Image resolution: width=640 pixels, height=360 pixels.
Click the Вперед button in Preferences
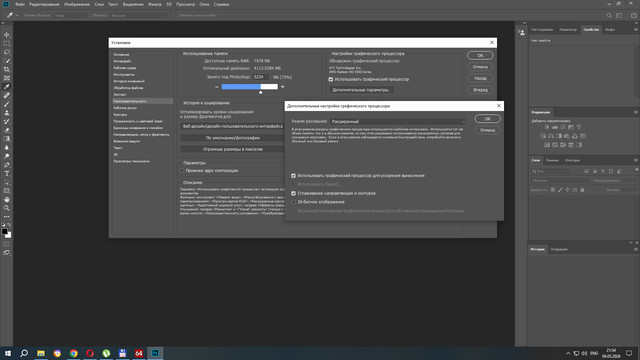click(x=480, y=90)
